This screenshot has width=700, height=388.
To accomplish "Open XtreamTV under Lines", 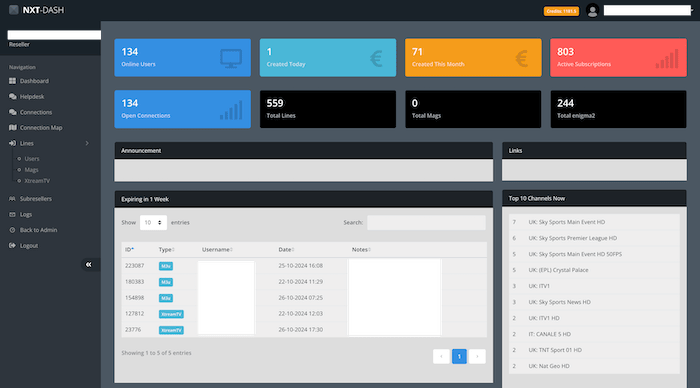I will [x=37, y=181].
